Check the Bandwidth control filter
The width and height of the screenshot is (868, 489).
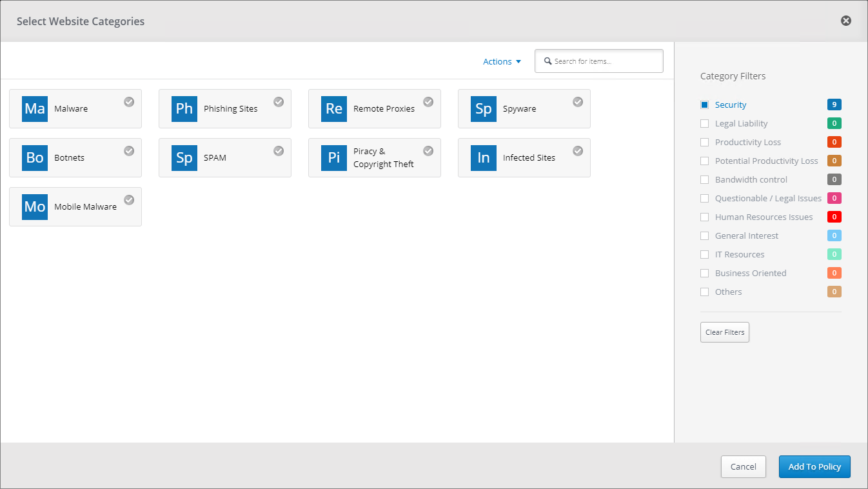click(705, 179)
